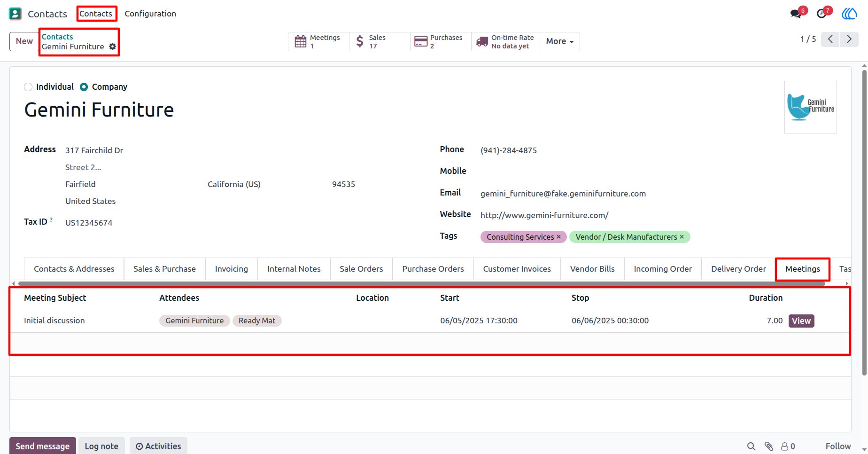Click the Odoo user avatar icon

click(x=849, y=14)
